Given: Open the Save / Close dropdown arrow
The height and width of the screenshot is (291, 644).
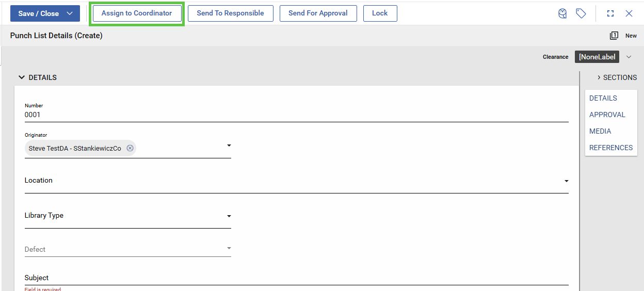Looking at the screenshot, I should [x=70, y=14].
